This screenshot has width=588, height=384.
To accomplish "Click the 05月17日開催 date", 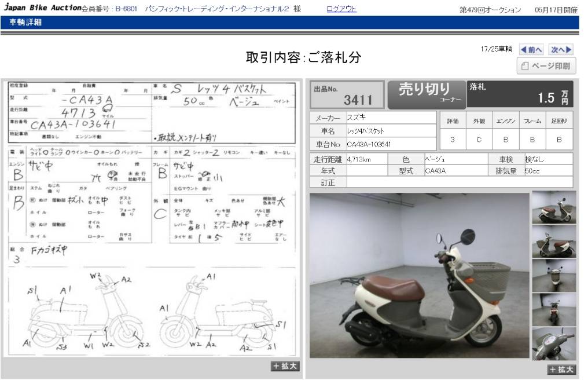I will point(556,10).
